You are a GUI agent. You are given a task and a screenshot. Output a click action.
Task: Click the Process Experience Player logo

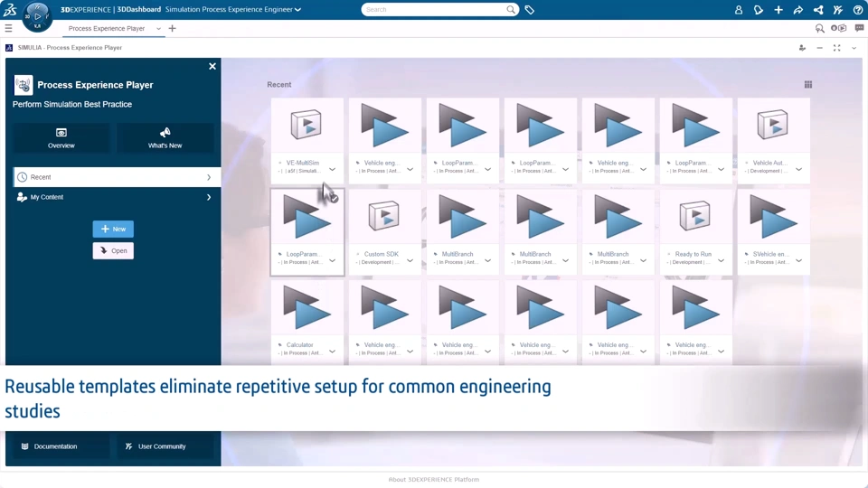click(24, 85)
